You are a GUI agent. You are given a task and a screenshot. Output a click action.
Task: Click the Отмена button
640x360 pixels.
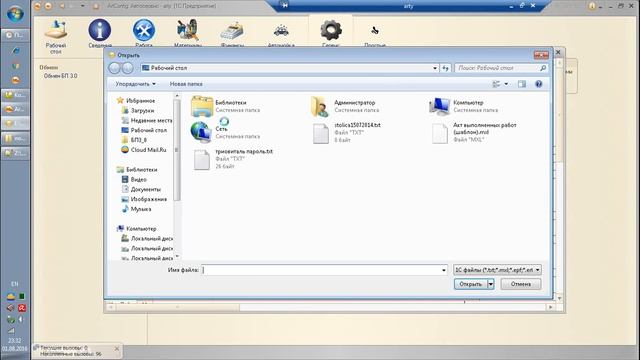point(521,284)
